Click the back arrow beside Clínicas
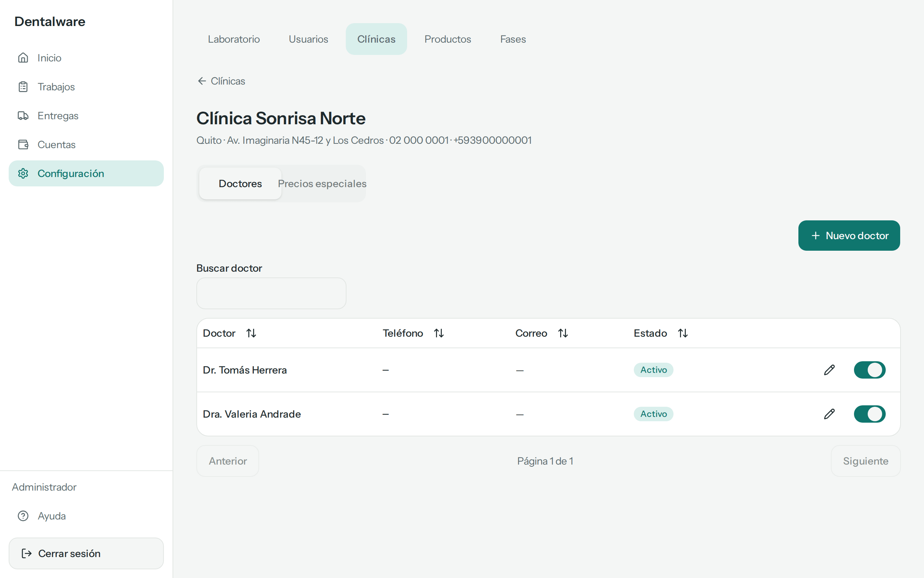The image size is (924, 578). pos(202,81)
